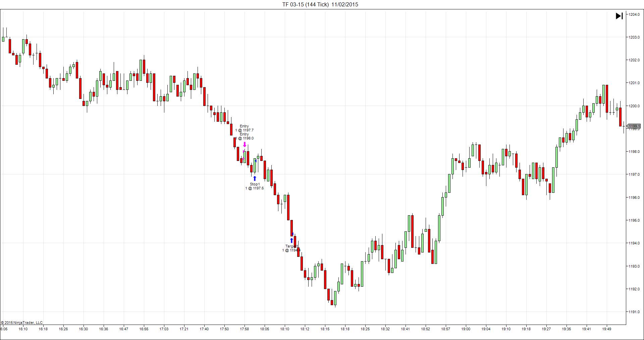Click the 1196.0 price axis label
The image size is (644, 340).
click(634, 197)
